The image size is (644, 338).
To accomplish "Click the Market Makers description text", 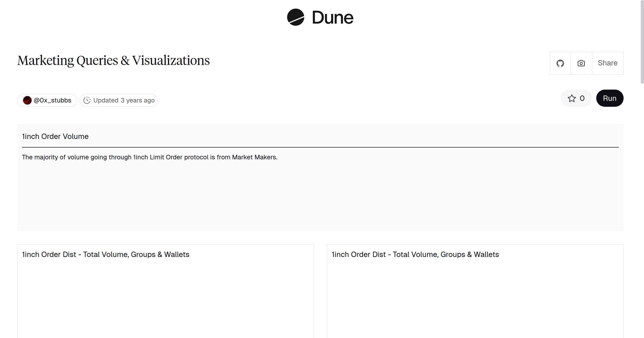I will click(x=149, y=157).
